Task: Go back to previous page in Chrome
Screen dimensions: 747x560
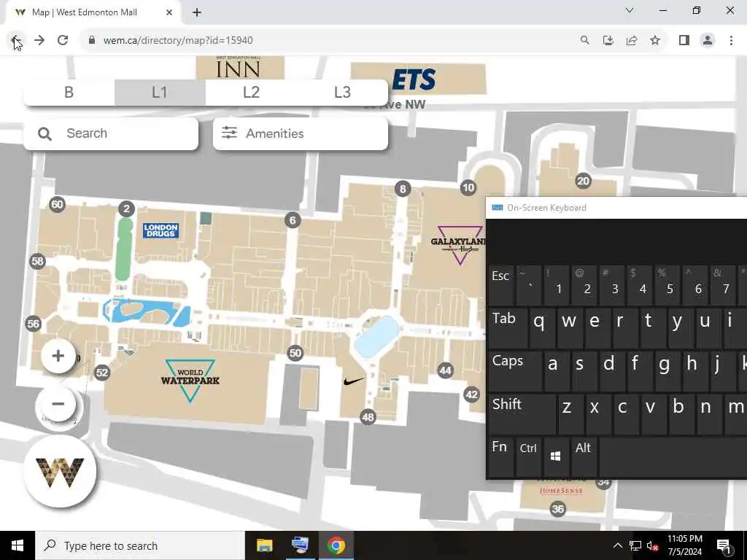Action: tap(16, 41)
